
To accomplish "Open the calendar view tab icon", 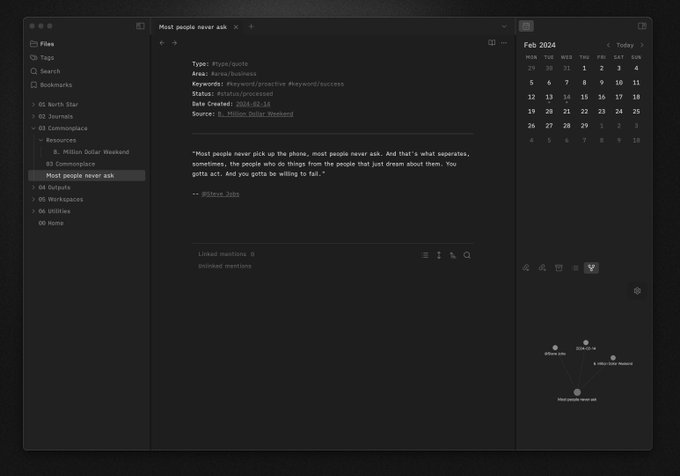I will (x=526, y=26).
